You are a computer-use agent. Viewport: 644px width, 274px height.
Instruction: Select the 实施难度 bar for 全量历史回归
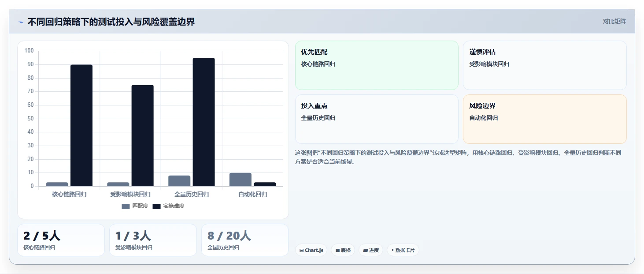pos(204,122)
